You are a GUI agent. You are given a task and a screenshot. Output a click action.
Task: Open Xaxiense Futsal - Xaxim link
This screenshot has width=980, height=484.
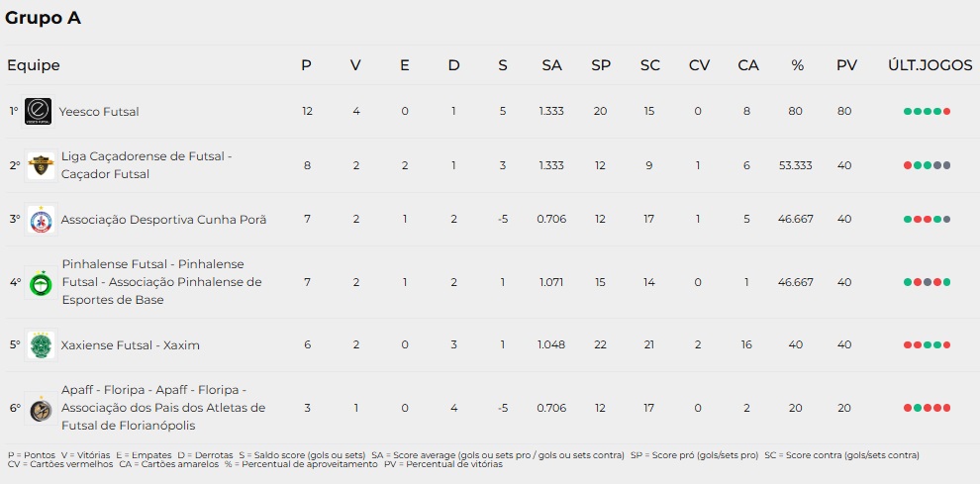(x=130, y=345)
